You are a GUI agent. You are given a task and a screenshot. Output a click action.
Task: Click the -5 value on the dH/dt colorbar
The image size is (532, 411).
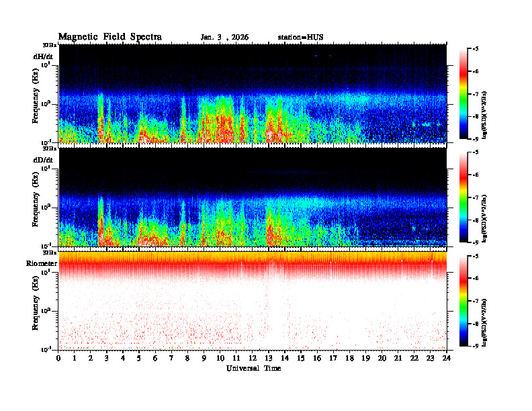(x=476, y=49)
